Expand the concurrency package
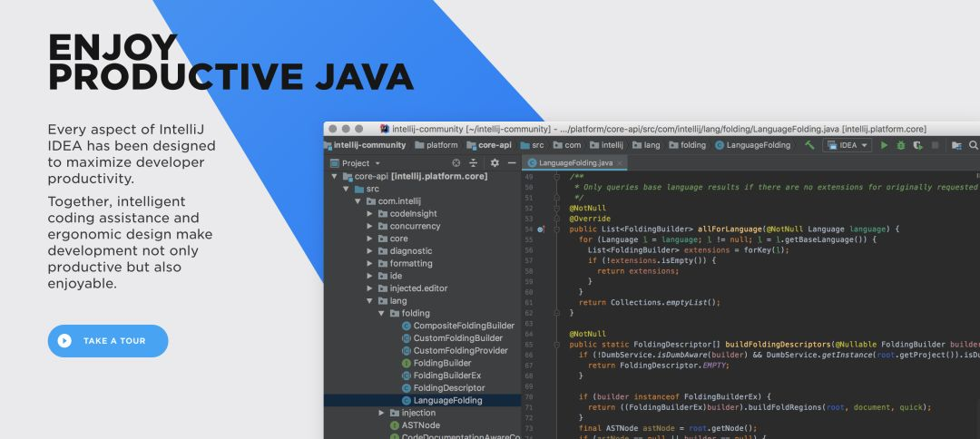 [370, 226]
